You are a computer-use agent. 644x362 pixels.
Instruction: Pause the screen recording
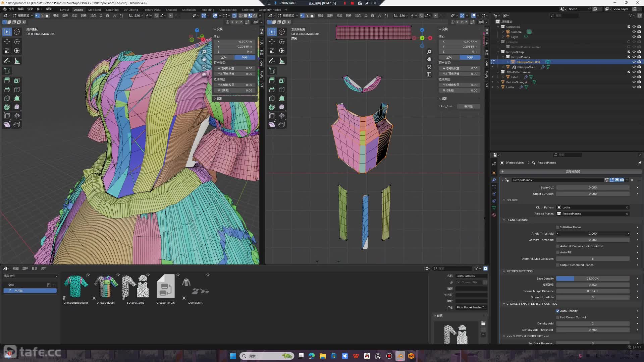point(345,3)
